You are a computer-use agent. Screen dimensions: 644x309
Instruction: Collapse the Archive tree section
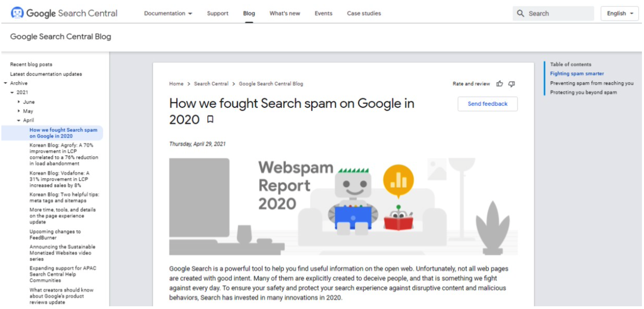click(5, 83)
